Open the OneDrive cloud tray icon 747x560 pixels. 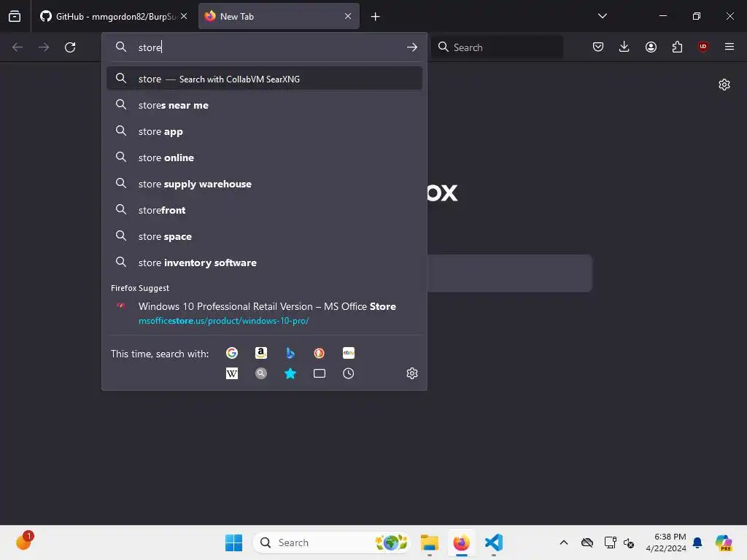tap(587, 542)
